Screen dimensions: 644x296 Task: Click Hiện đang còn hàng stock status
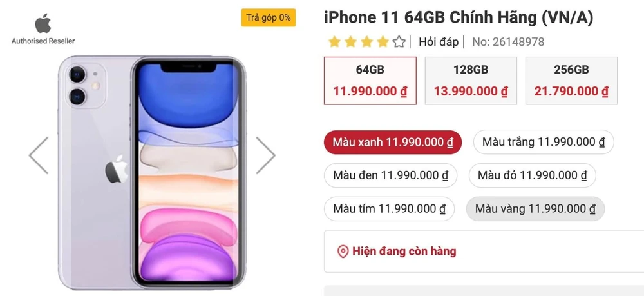click(x=404, y=252)
